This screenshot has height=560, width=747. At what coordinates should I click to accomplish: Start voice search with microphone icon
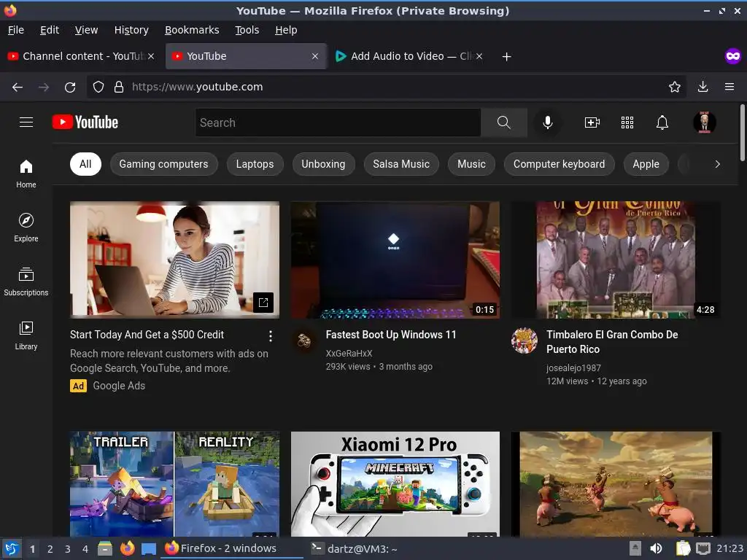point(548,122)
